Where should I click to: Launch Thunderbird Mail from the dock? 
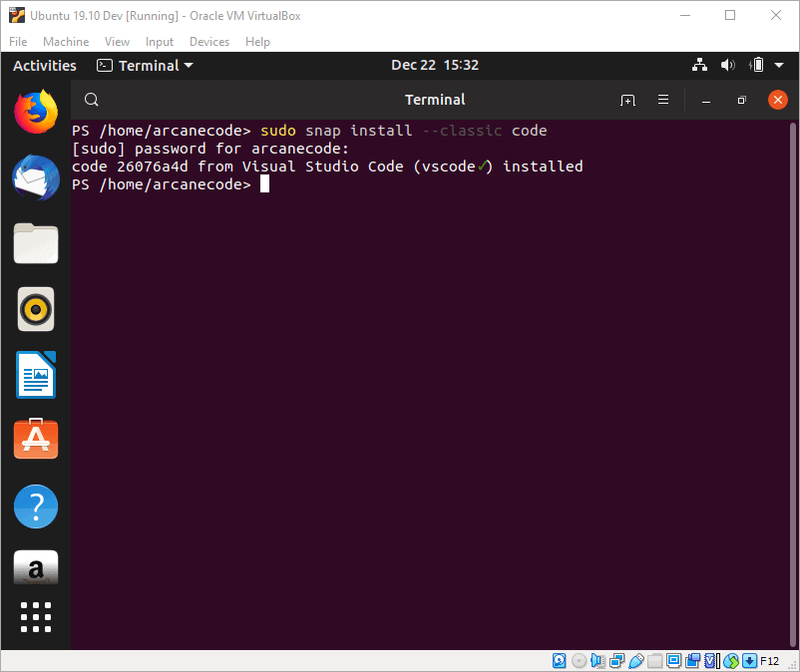[36, 177]
